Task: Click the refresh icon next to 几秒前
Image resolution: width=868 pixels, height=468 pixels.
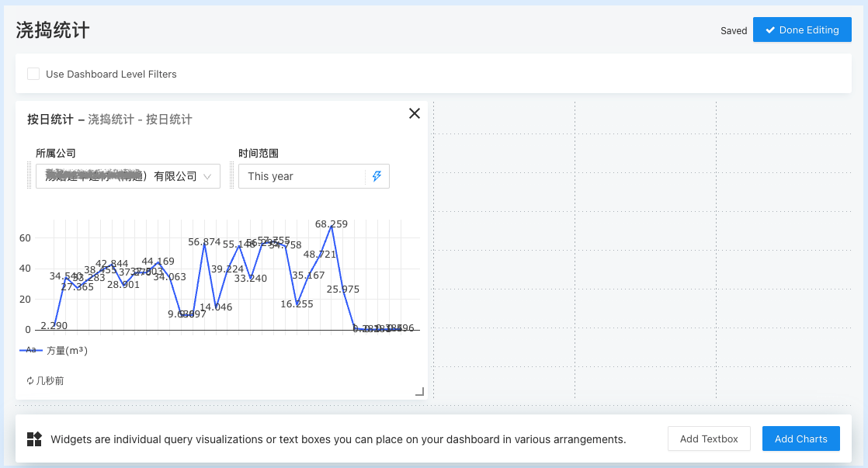Action: point(30,380)
